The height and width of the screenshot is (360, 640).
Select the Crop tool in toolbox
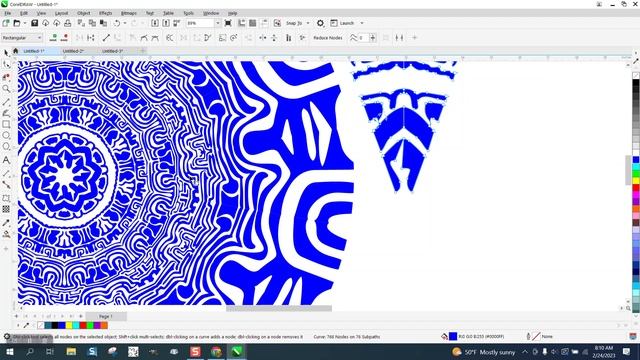[6, 77]
